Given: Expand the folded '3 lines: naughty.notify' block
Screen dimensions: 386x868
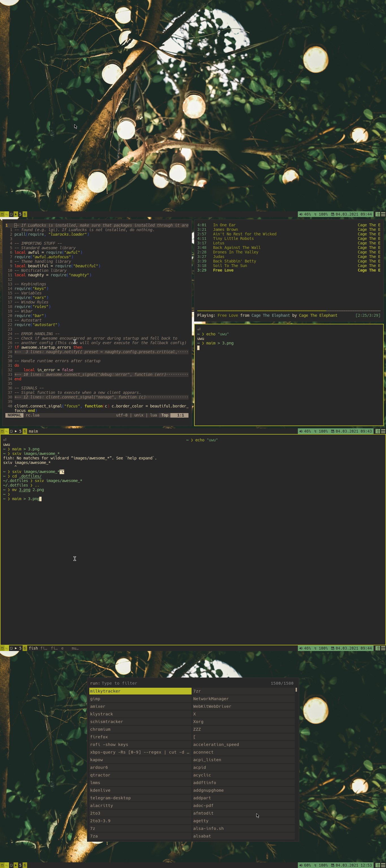Looking at the screenshot, I should (101, 352).
